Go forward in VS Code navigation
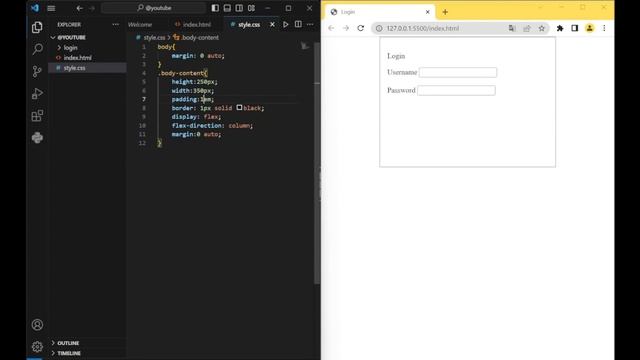 point(91,8)
